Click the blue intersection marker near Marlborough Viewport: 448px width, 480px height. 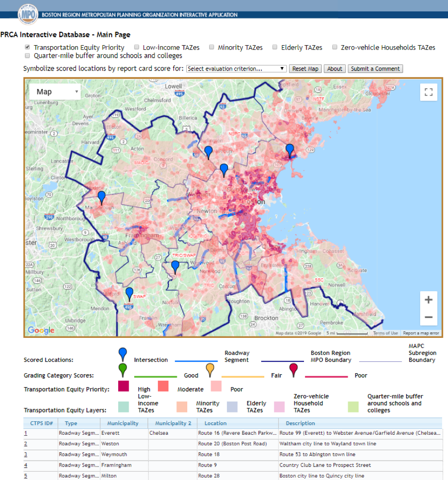click(101, 197)
